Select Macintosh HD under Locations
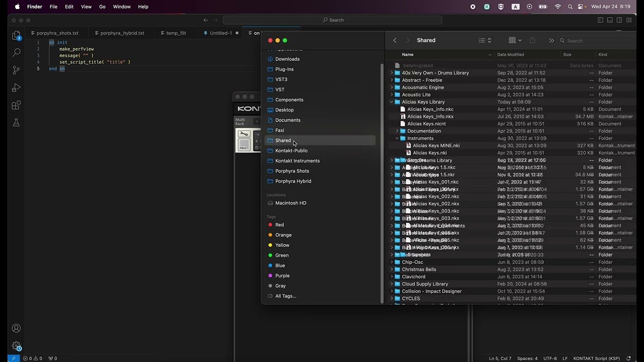 click(x=290, y=203)
